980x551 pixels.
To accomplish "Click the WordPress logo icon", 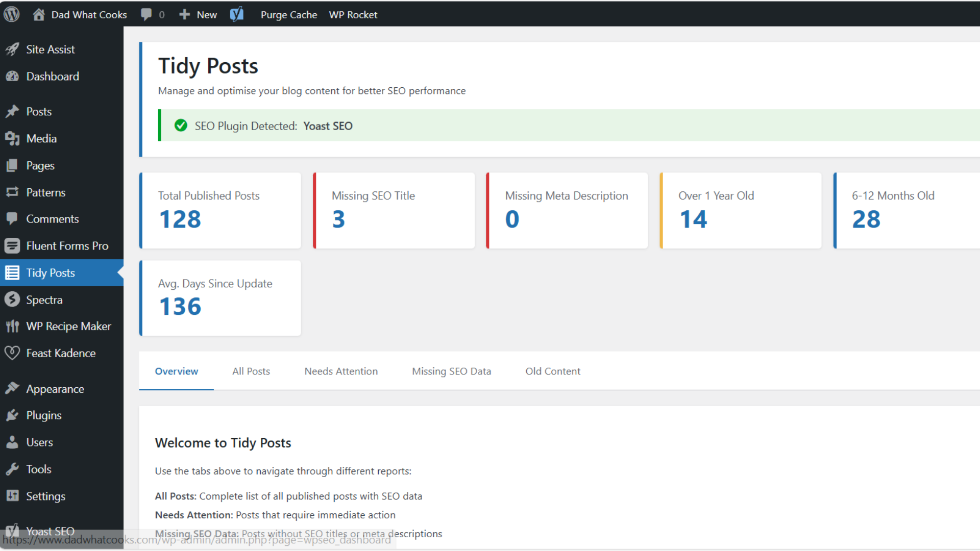I will coord(11,14).
